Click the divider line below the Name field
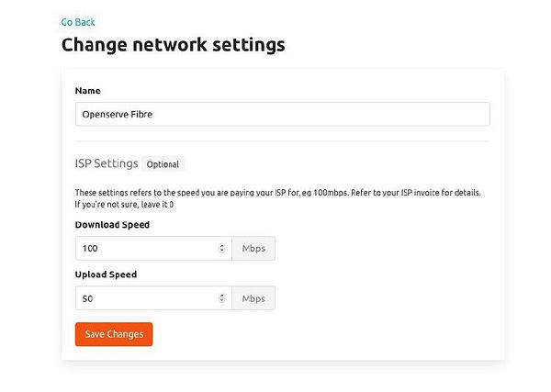This screenshot has width=551, height=392. [x=282, y=141]
